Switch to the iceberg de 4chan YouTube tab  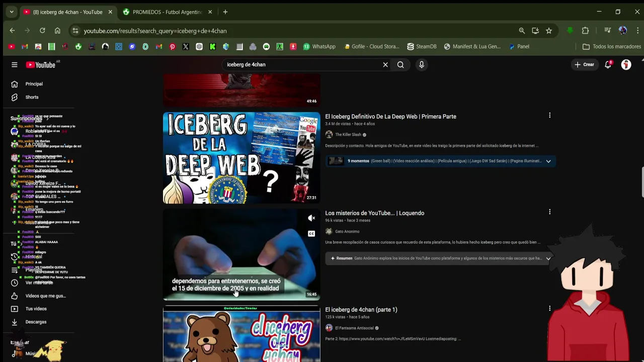67,12
